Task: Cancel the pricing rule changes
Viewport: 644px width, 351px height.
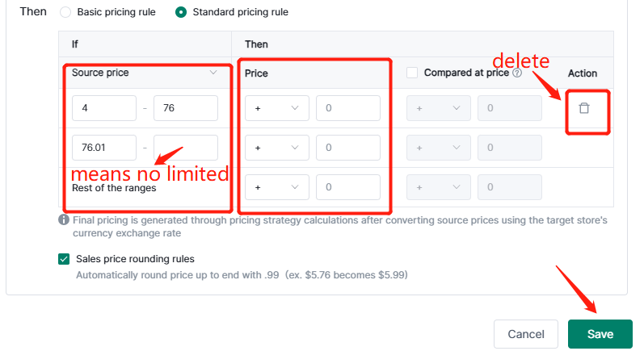Action: point(525,334)
